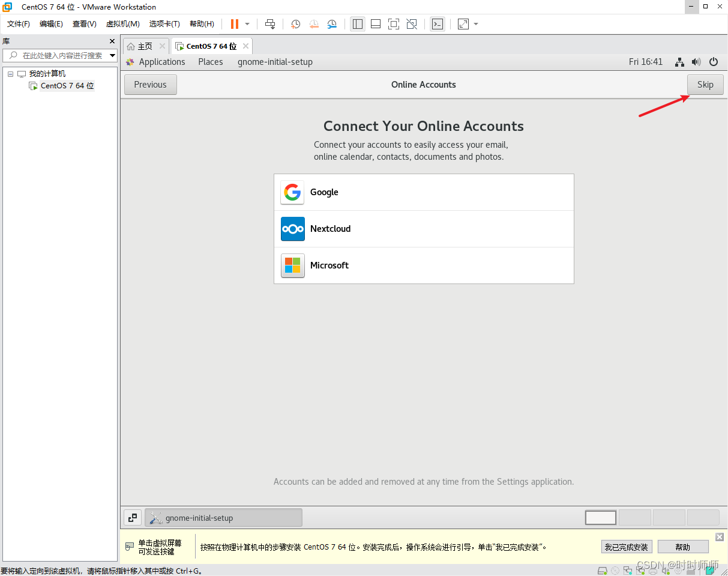Click the Fri 16:41 clock
This screenshot has width=728, height=576.
pos(646,62)
